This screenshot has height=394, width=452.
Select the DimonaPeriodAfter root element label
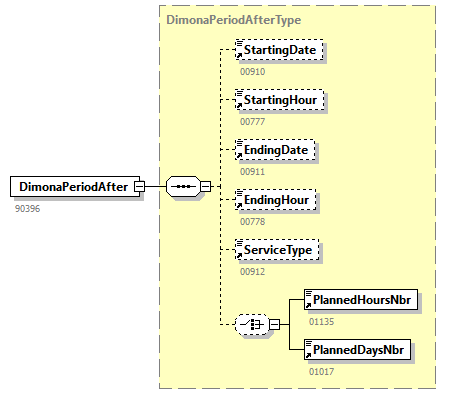point(73,187)
